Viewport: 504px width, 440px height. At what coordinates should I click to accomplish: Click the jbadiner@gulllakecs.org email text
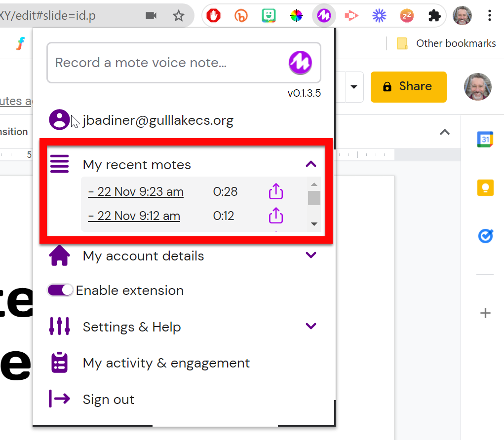click(x=158, y=120)
